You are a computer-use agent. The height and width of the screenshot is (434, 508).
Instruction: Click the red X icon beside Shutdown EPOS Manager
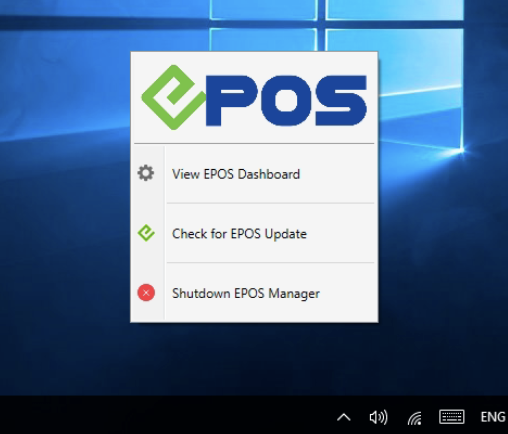146,293
